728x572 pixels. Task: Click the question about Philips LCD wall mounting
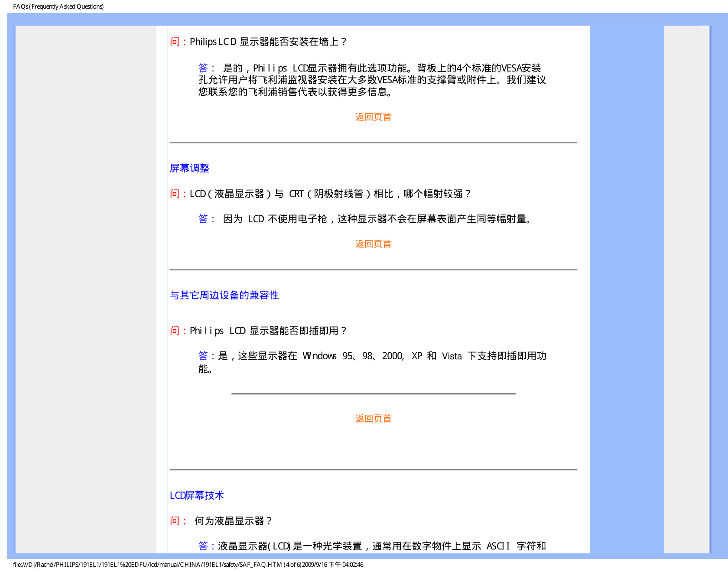[x=258, y=42]
